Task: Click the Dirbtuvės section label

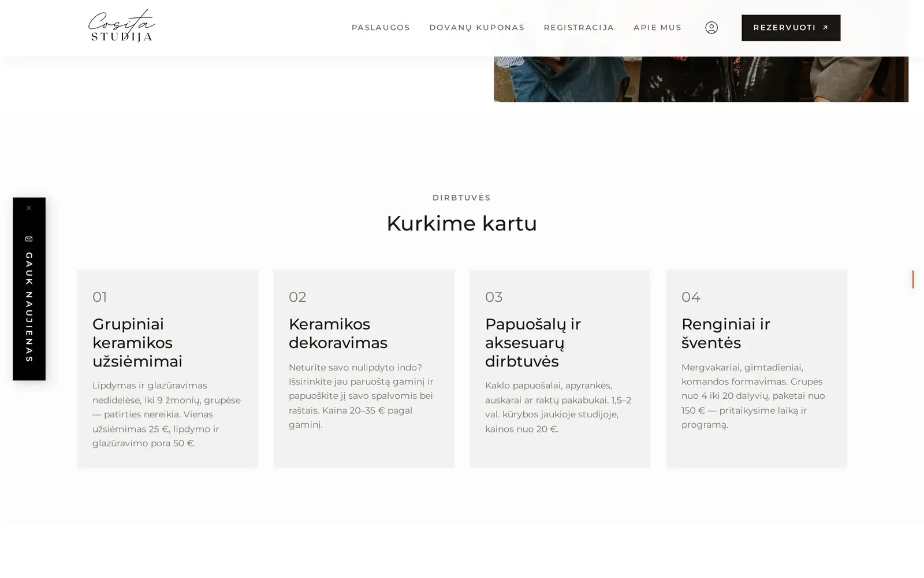Action: tap(461, 198)
